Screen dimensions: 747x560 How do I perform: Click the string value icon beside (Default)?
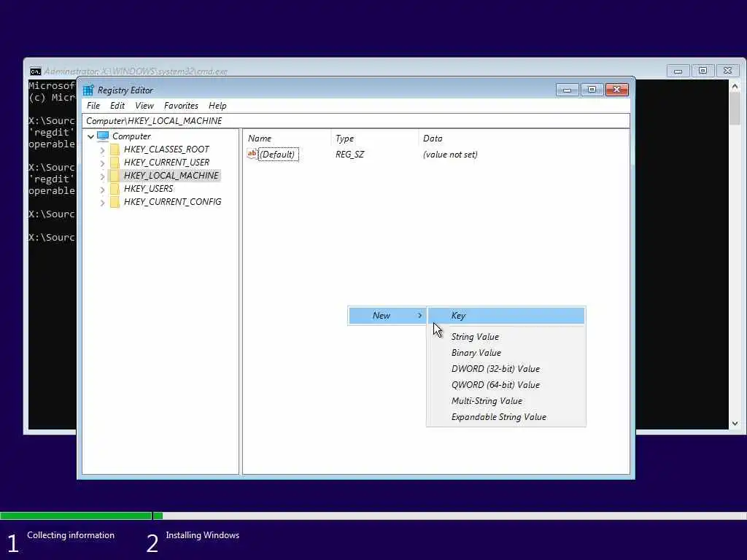252,154
